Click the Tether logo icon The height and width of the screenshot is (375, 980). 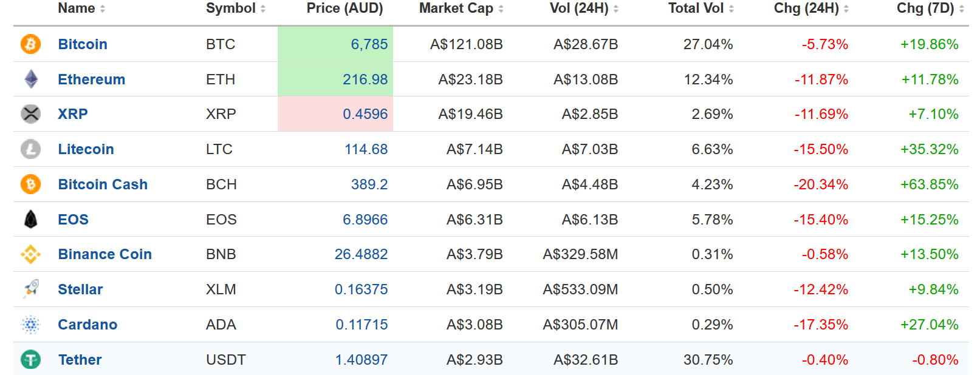click(x=30, y=359)
